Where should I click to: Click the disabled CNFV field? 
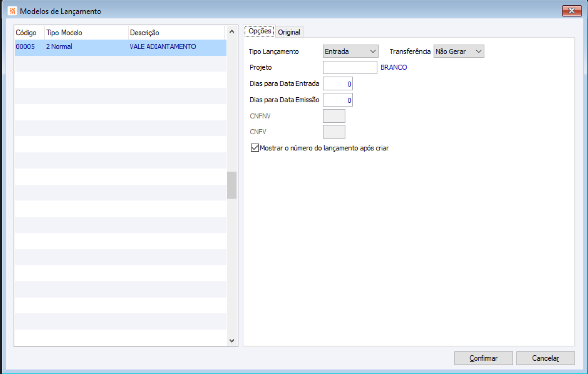pyautogui.click(x=334, y=132)
